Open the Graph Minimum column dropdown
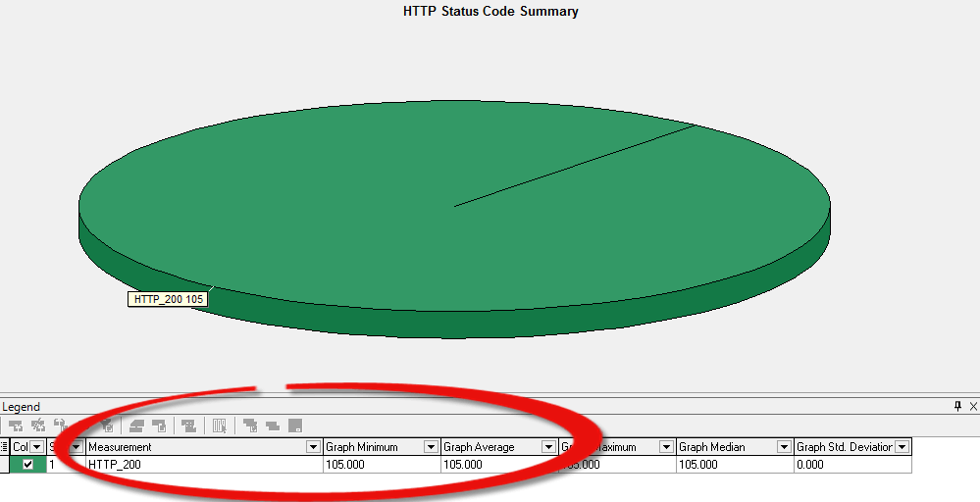This screenshot has width=980, height=502. [431, 447]
